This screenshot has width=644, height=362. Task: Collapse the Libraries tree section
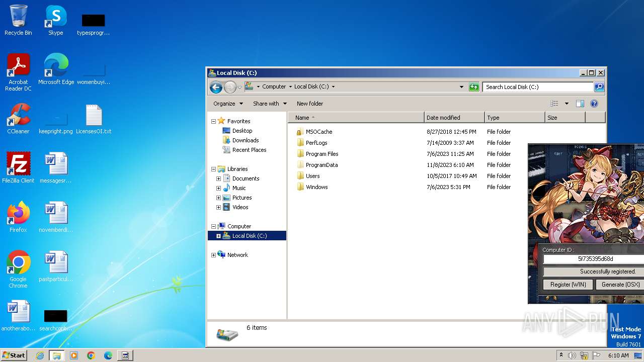point(213,169)
